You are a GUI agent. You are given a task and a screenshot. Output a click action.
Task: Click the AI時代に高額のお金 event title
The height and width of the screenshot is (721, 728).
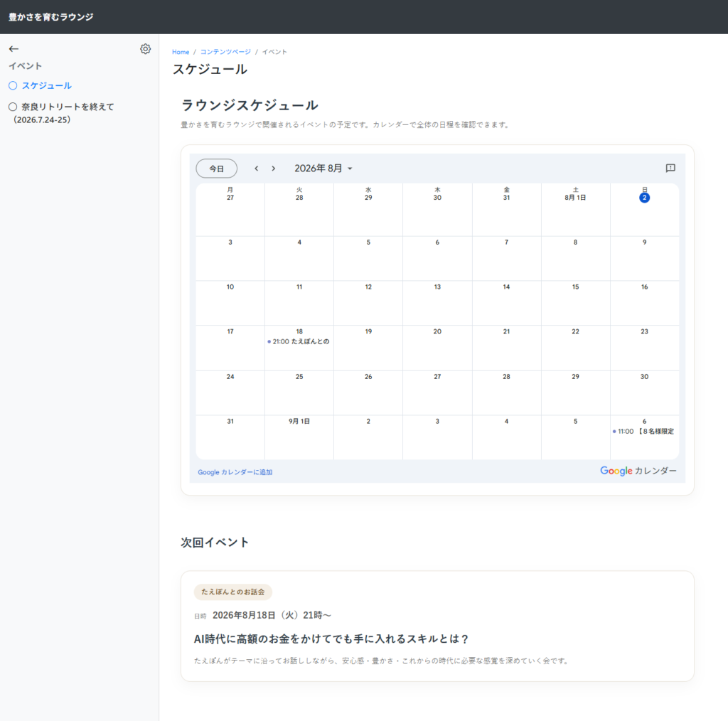331,639
